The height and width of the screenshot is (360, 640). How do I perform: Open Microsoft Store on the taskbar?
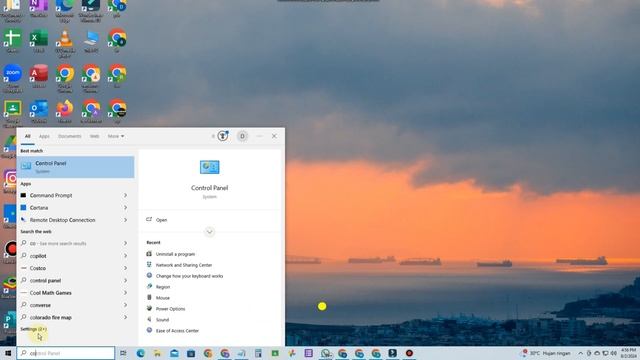click(191, 353)
